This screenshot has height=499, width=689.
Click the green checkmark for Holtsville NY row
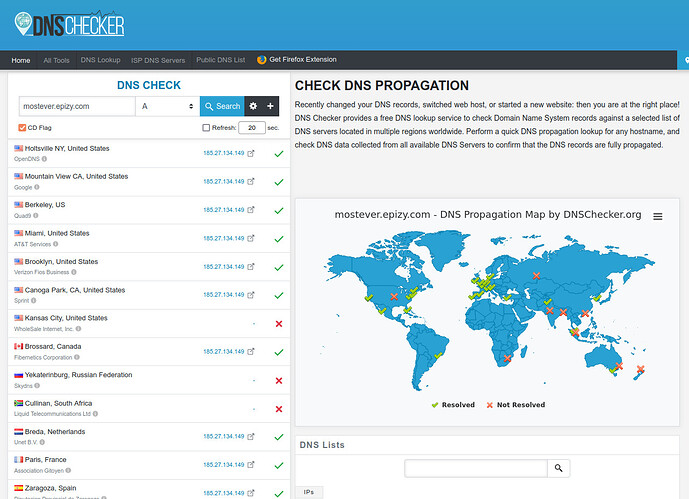point(279,154)
